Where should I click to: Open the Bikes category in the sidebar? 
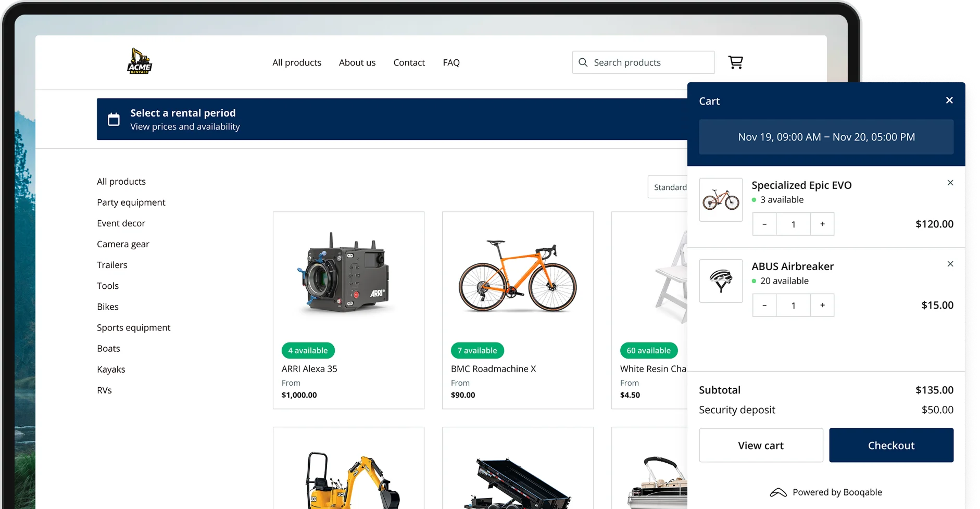[108, 307]
